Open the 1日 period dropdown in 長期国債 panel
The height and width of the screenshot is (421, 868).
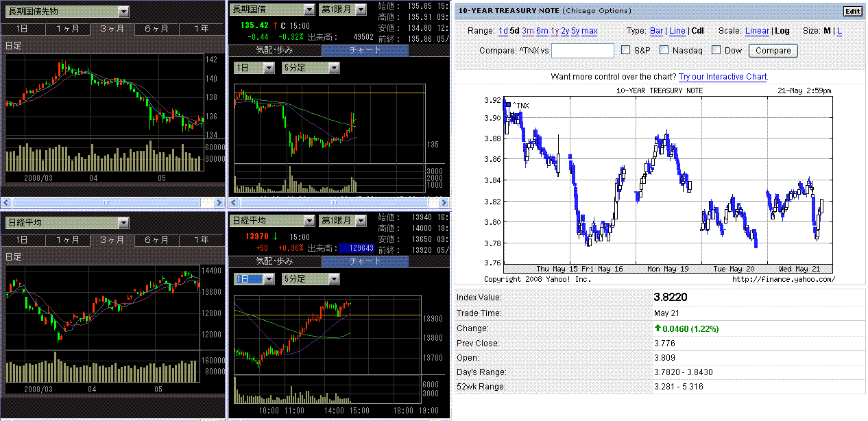[269, 67]
